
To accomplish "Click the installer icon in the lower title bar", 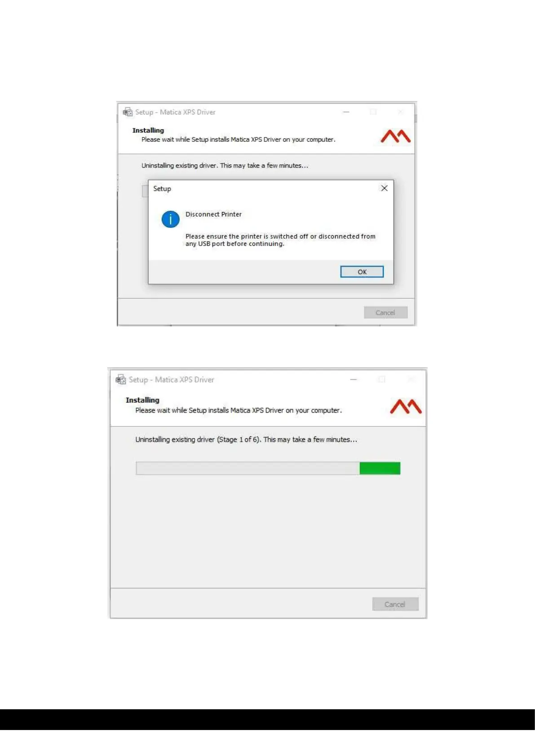I will [x=121, y=379].
